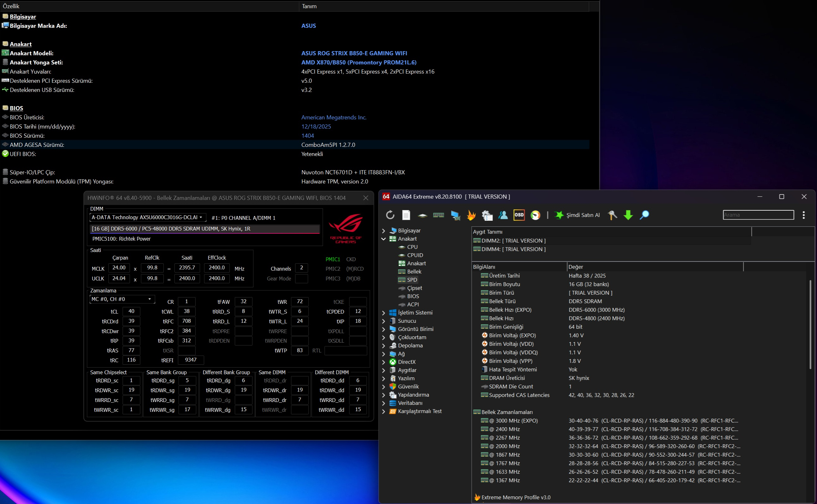Image resolution: width=817 pixels, height=504 pixels.
Task: Select the 'AMD AGESA Sürümü' row
Action: [x=294, y=145]
